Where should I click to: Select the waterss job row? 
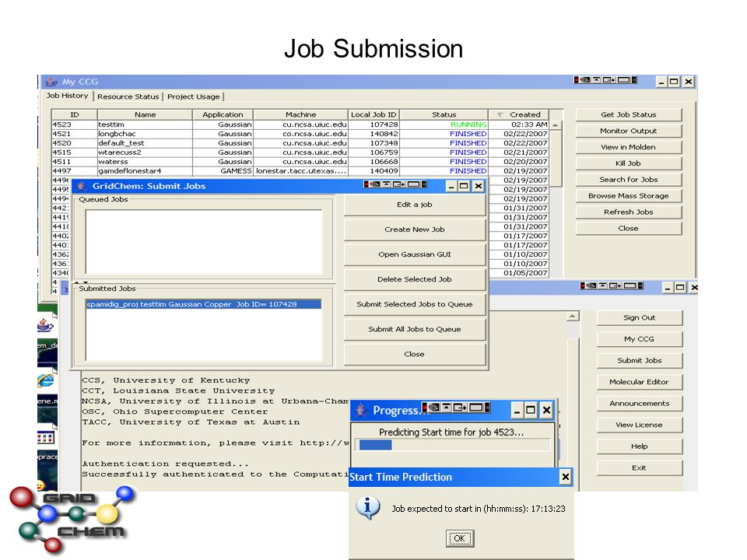point(300,162)
